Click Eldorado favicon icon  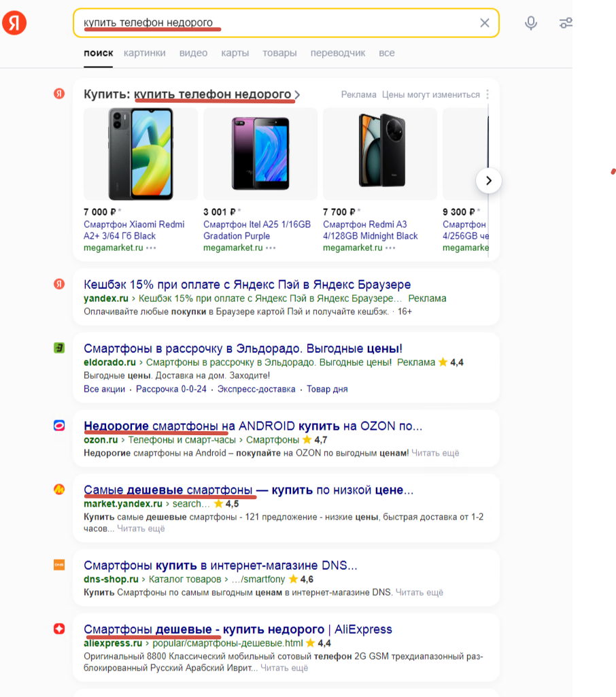coord(59,347)
